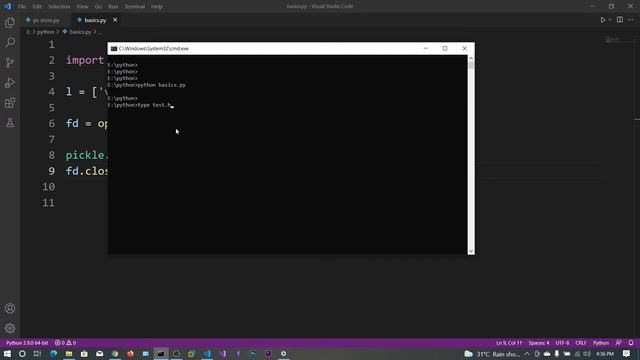Switch to the cmd window taskbar icon
The image size is (640, 360).
[x=160, y=353]
